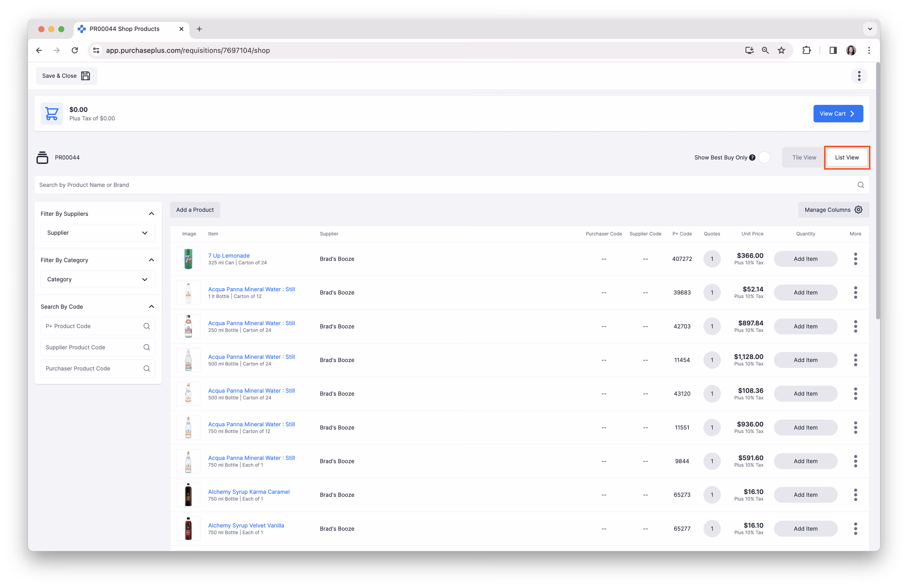
Task: Click Quotes badge for P+ Code 9844 row
Action: (711, 461)
